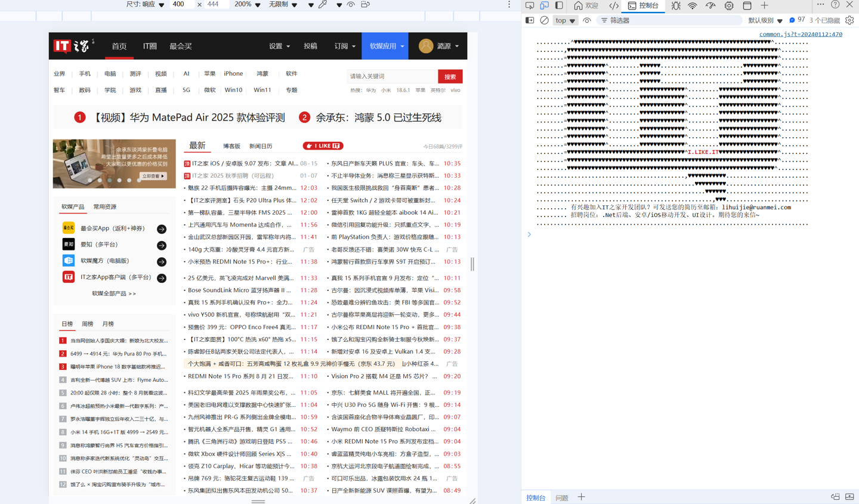Open the common.js source link
Image resolution: width=859 pixels, height=504 pixels.
(x=801, y=34)
